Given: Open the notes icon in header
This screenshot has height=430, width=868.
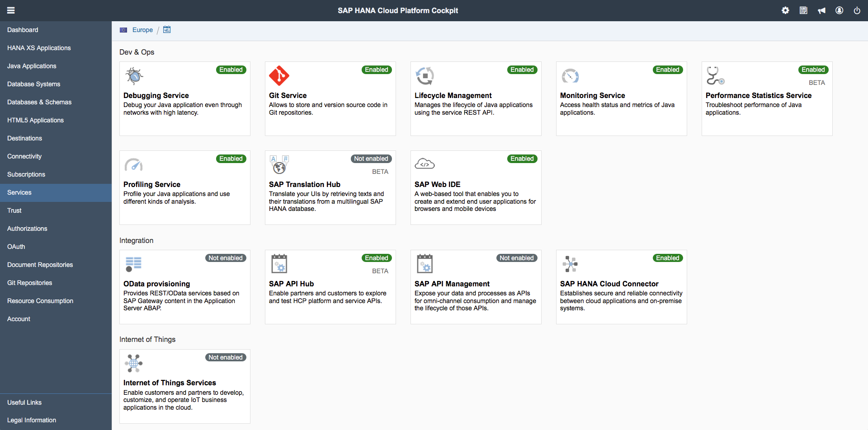Looking at the screenshot, I should 803,10.
